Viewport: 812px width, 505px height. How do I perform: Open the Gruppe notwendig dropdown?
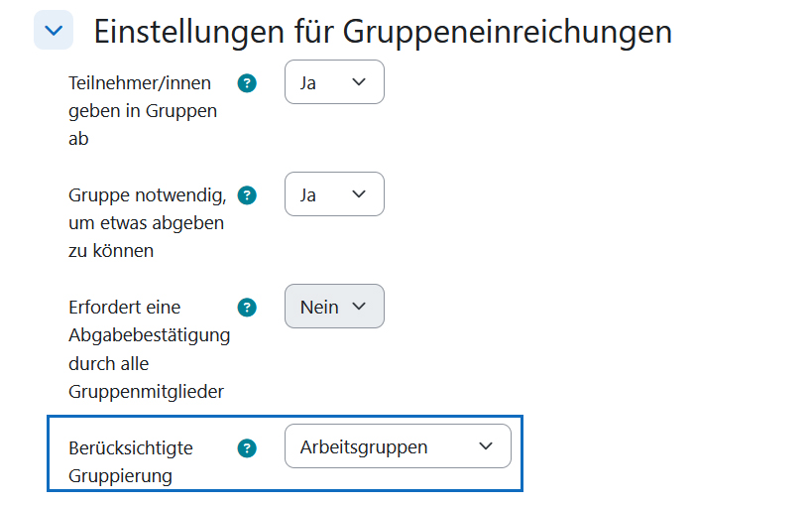(x=334, y=194)
